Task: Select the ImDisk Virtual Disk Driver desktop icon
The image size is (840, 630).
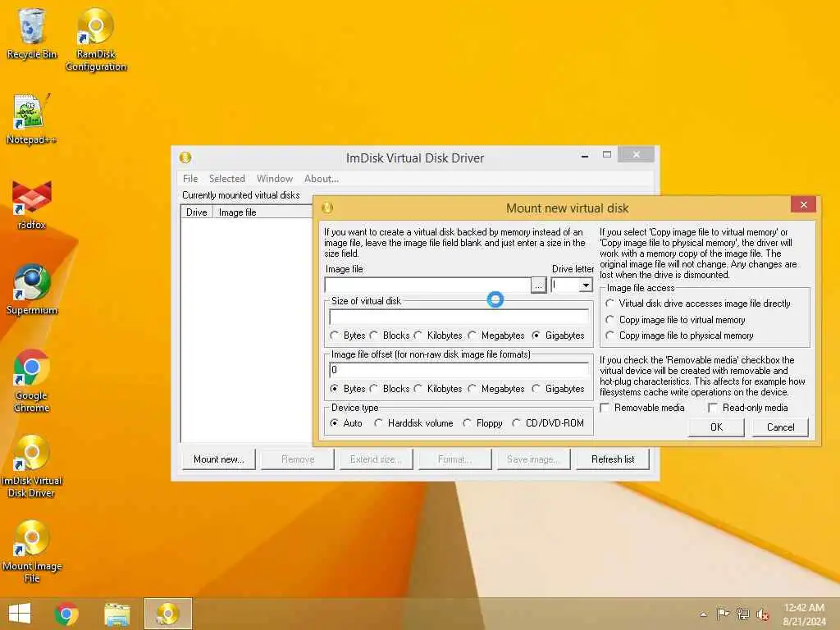Action: (x=32, y=466)
